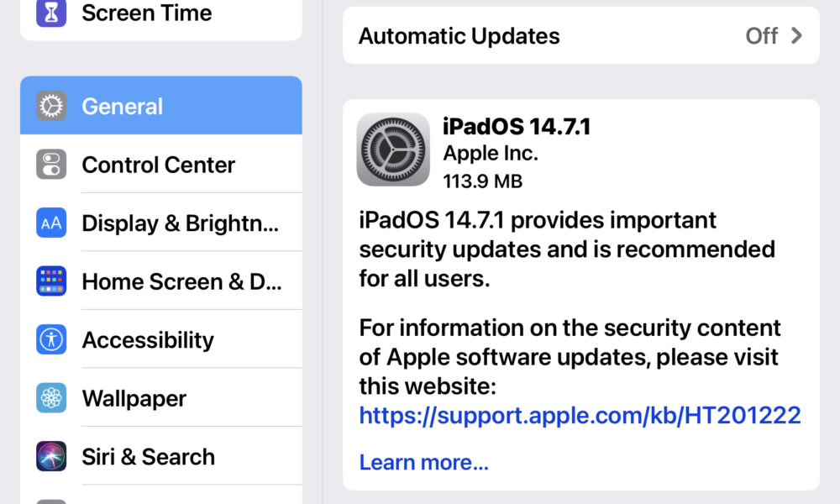This screenshot has height=504, width=840.
Task: Open the Screen Time settings entry
Action: pos(161,16)
